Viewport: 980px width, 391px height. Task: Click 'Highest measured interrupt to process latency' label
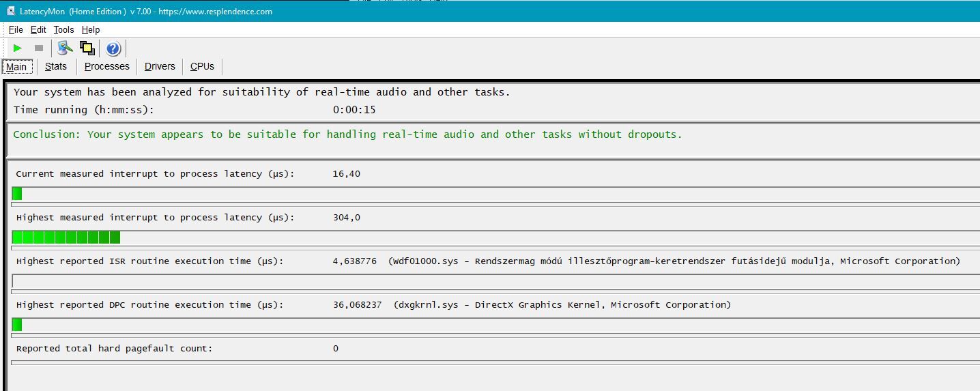click(155, 218)
